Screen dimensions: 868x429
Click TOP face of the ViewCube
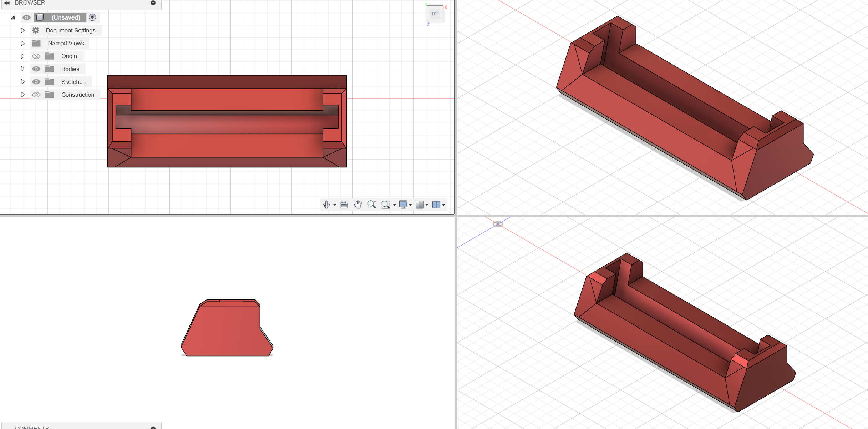click(x=435, y=14)
